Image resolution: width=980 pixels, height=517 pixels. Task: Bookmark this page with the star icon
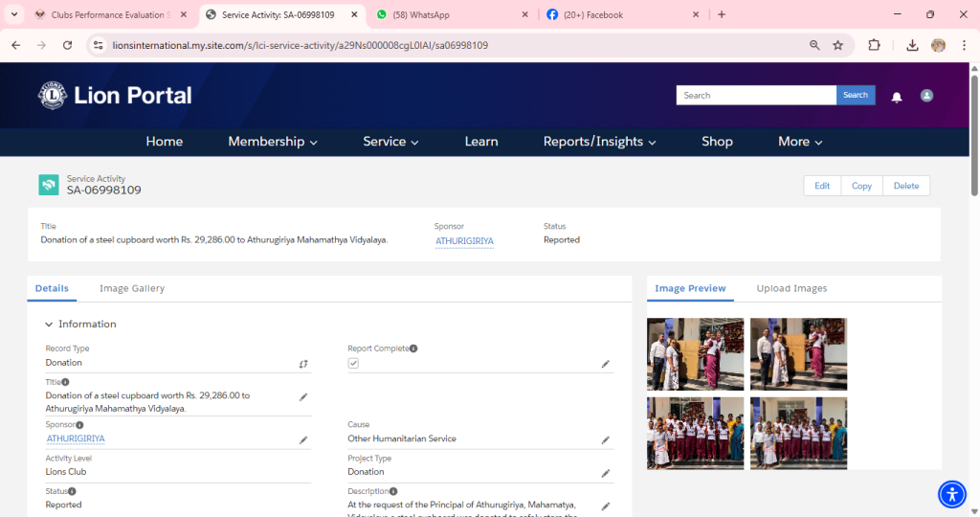838,45
